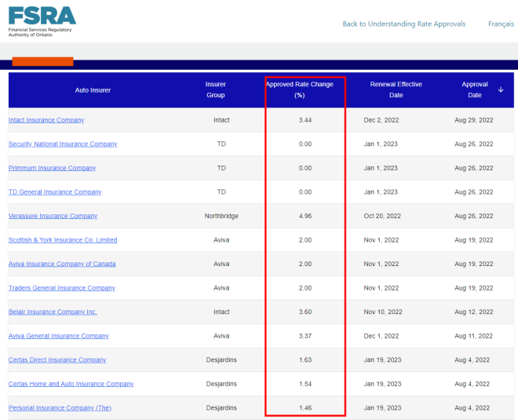Select 0.00 rate in Security National row
Screen dimensions: 518x420
[305, 144]
